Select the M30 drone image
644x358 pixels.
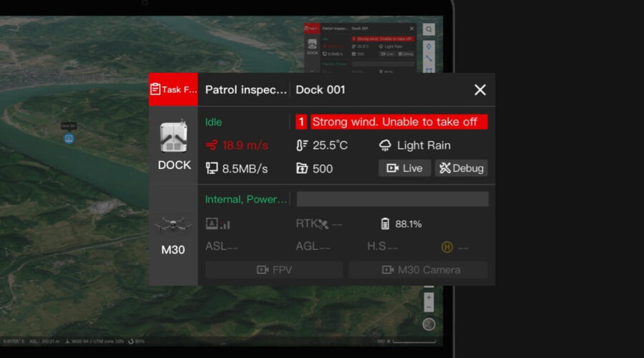[x=174, y=224]
